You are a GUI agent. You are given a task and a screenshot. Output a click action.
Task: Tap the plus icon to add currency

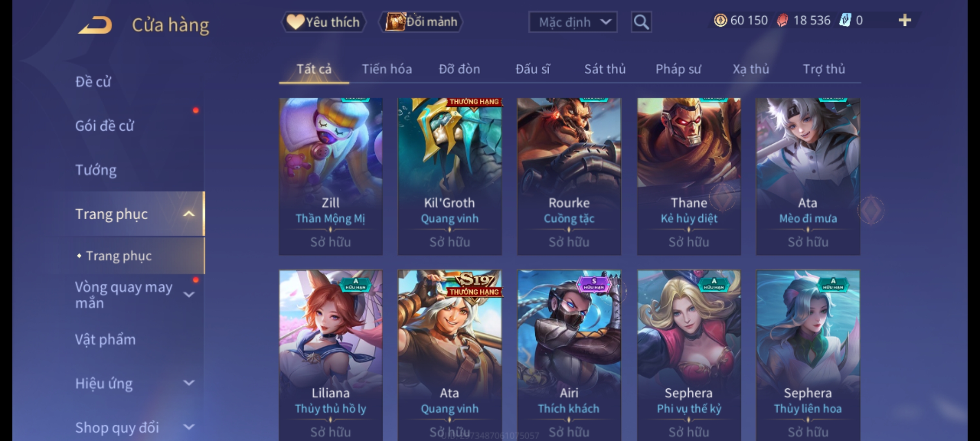pos(905,20)
